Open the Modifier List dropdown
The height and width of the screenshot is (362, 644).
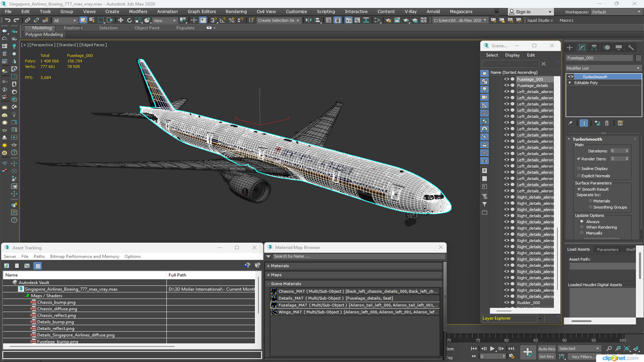[603, 68]
